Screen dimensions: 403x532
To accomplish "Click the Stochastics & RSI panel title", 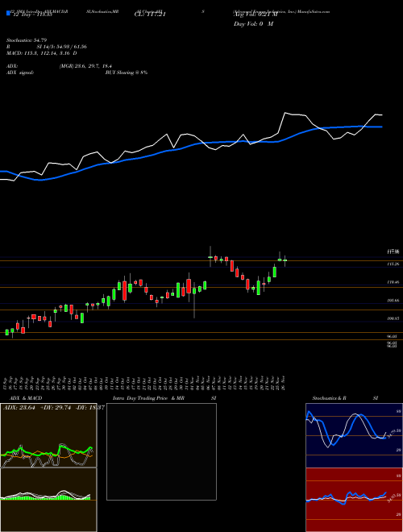I will pos(345,398).
